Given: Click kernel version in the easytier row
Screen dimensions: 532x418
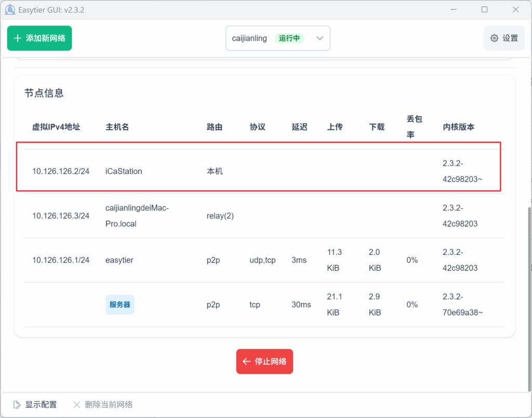Looking at the screenshot, I should tap(460, 260).
